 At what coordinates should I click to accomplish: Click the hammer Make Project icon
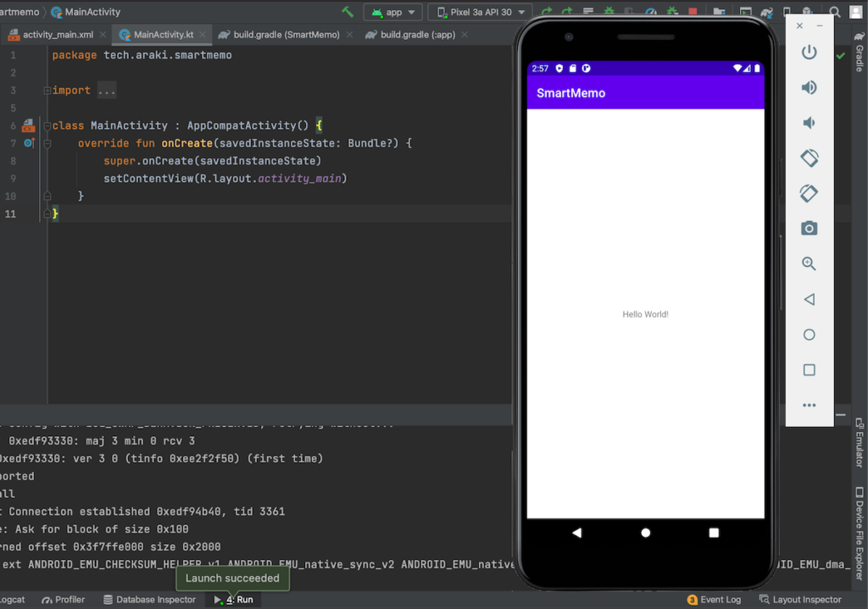[348, 13]
